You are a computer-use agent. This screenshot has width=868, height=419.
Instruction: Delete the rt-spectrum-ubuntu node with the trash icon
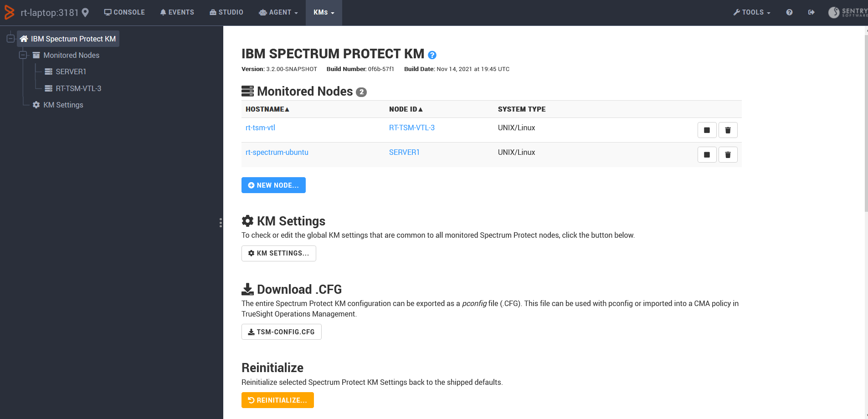(728, 154)
